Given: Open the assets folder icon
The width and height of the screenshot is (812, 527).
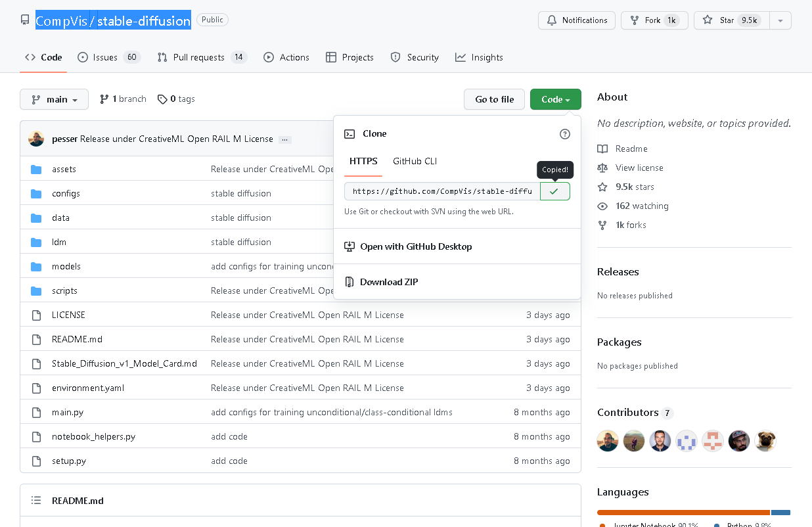Looking at the screenshot, I should point(35,169).
